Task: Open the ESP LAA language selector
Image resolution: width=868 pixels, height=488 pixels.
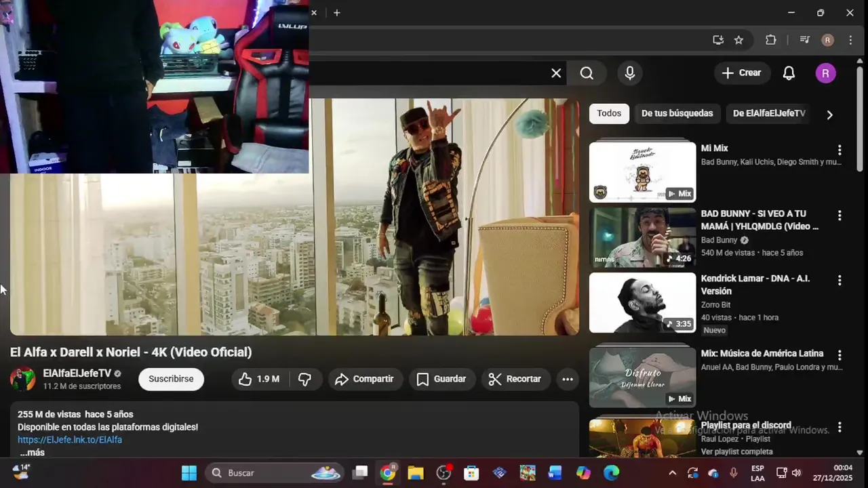Action: click(x=757, y=473)
